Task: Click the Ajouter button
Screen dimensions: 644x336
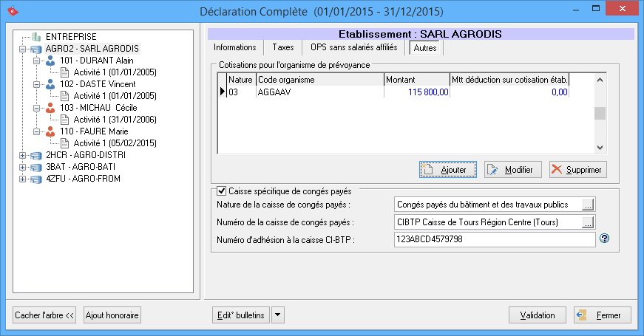Action: coord(448,169)
